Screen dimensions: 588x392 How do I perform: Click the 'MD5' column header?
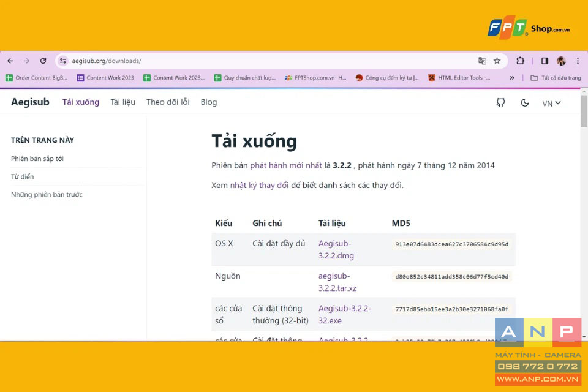401,223
